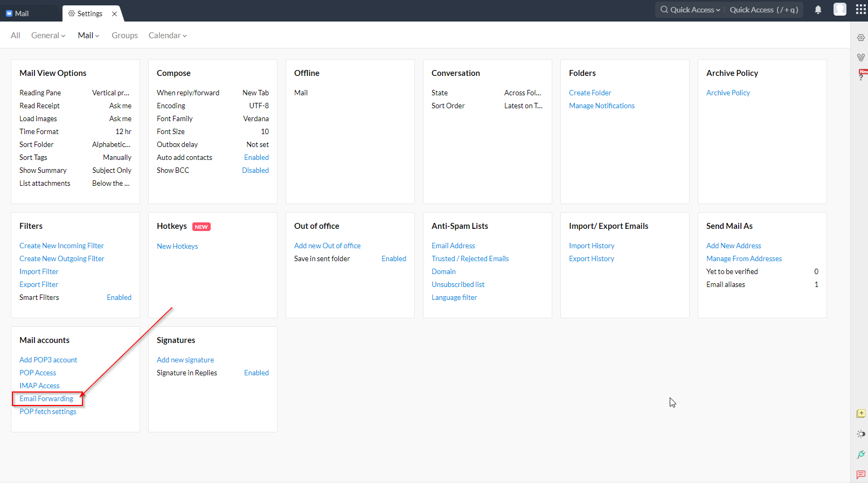Expand the Mail settings dropdown

tap(88, 36)
